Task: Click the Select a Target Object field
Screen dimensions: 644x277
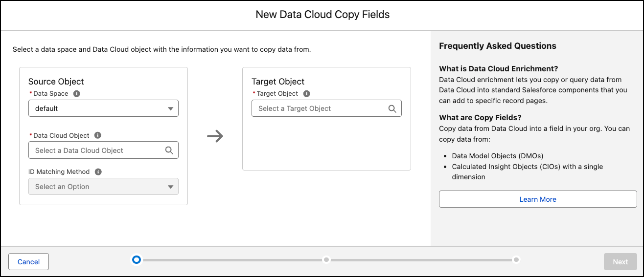Action: coord(318,108)
